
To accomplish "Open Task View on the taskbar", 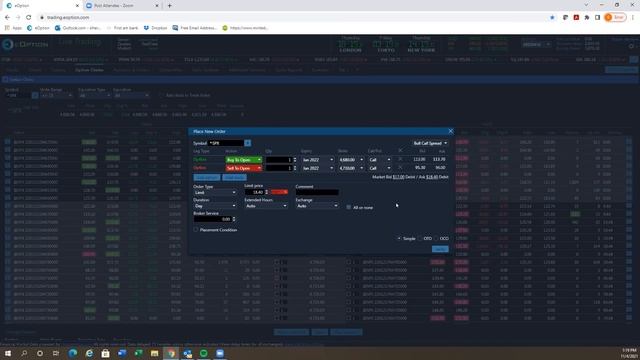I will 56,353.
